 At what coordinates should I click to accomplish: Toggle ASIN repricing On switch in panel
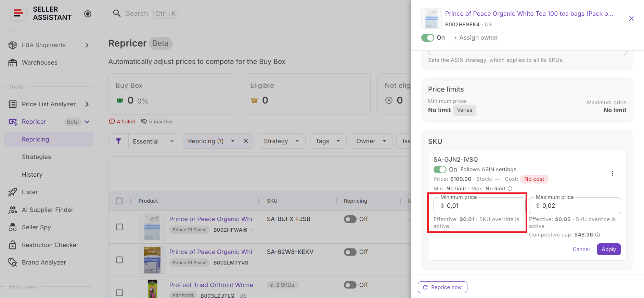(428, 38)
